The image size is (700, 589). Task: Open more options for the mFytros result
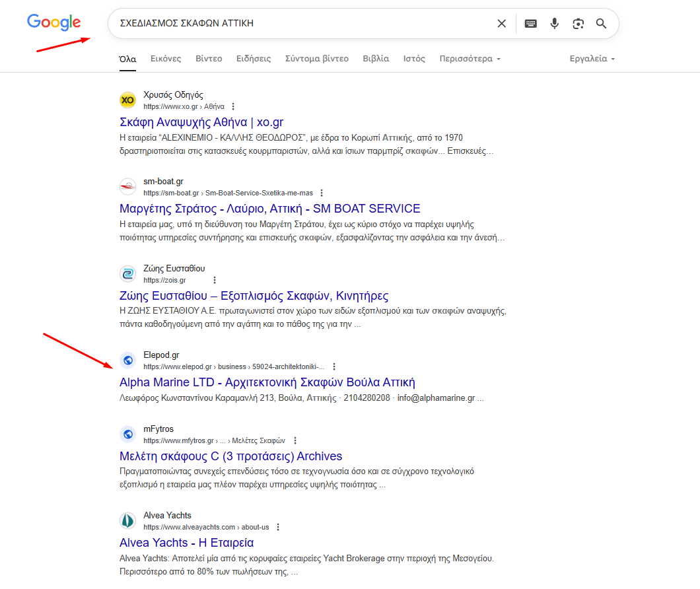click(295, 440)
